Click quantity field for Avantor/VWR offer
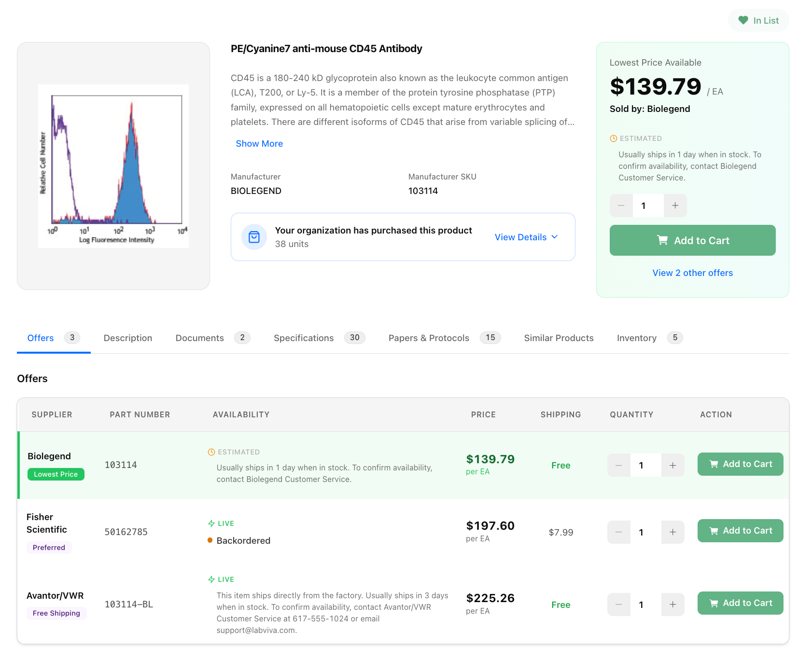 point(646,605)
